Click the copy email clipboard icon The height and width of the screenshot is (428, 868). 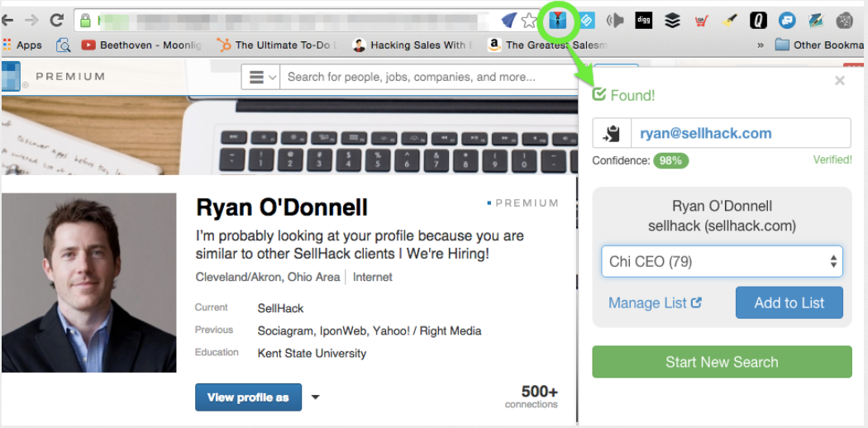tap(612, 133)
